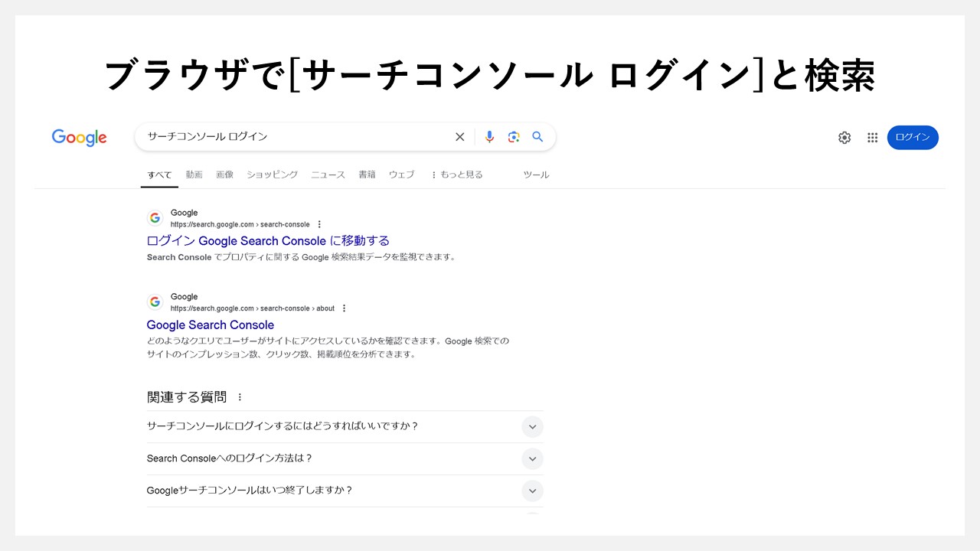Image resolution: width=980 pixels, height=551 pixels.
Task: Click ツール to show search filters
Action: tap(536, 174)
